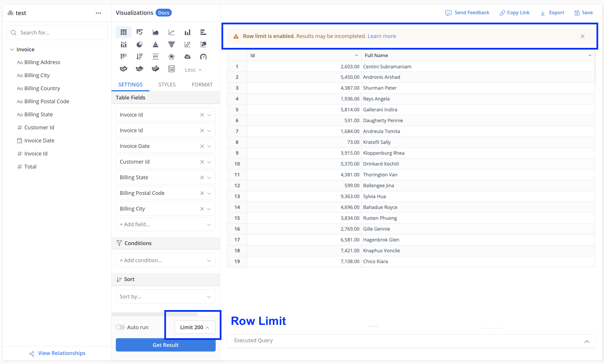Click the Export button
This screenshot has height=364, width=604.
pyautogui.click(x=552, y=13)
